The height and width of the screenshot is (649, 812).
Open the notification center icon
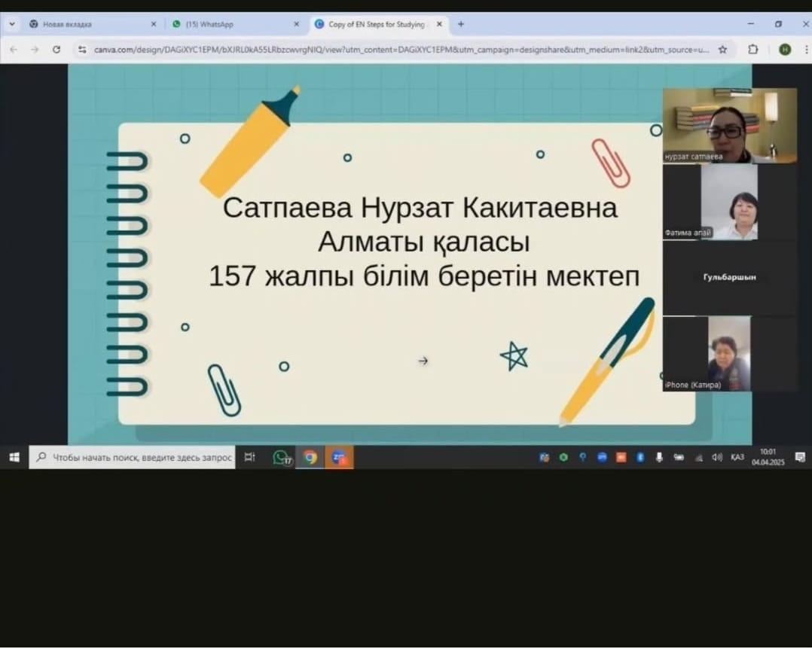800,458
